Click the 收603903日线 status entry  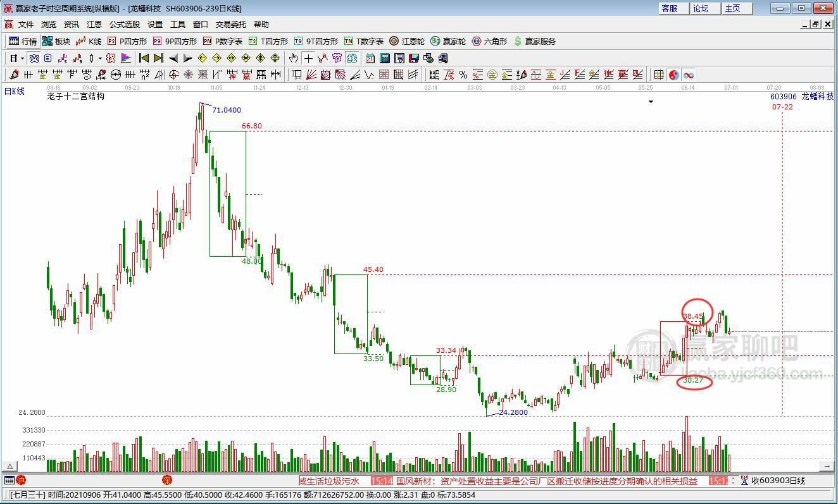[x=778, y=481]
